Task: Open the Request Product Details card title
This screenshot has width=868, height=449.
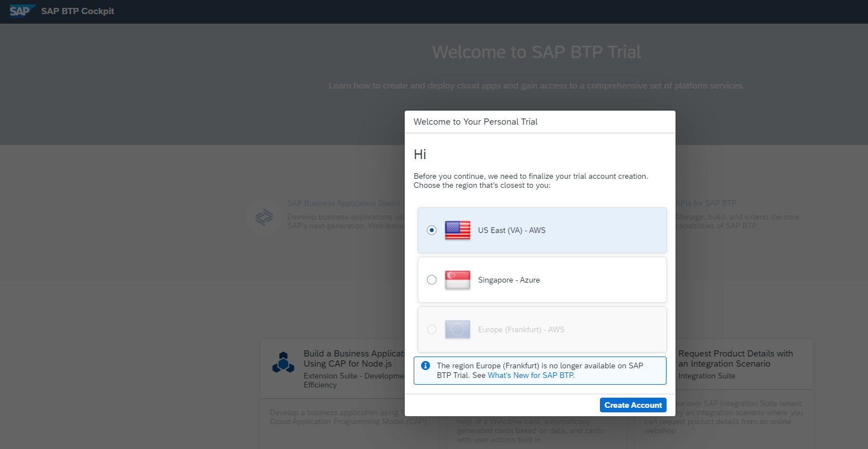Action: [x=735, y=359]
